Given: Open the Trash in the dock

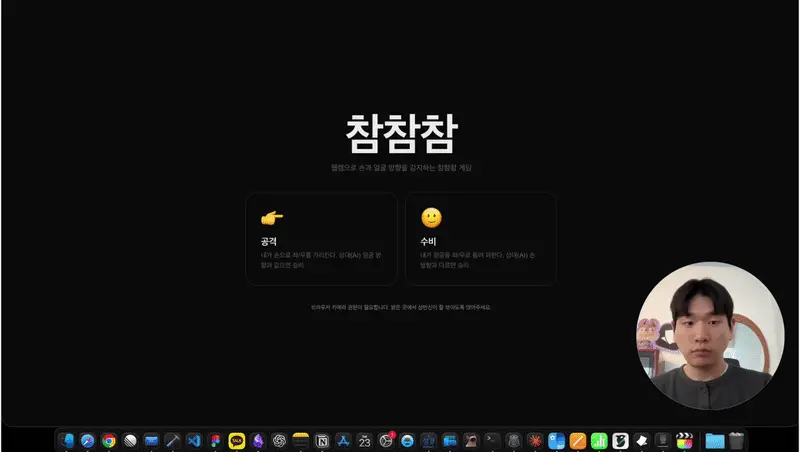Looking at the screenshot, I should point(736,441).
